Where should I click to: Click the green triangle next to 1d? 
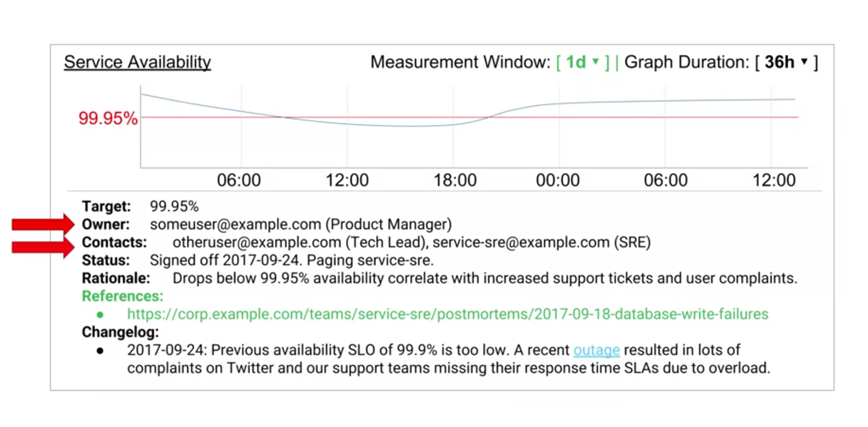(x=596, y=62)
